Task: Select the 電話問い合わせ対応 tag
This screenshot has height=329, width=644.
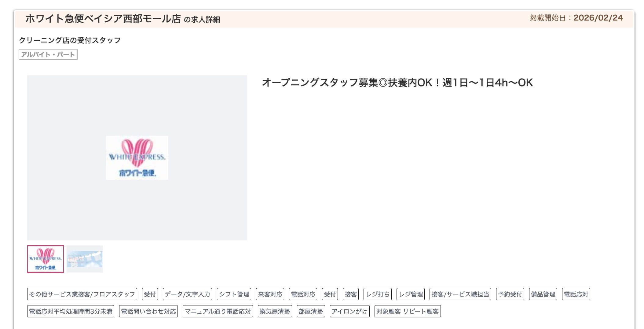Action: click(148, 311)
